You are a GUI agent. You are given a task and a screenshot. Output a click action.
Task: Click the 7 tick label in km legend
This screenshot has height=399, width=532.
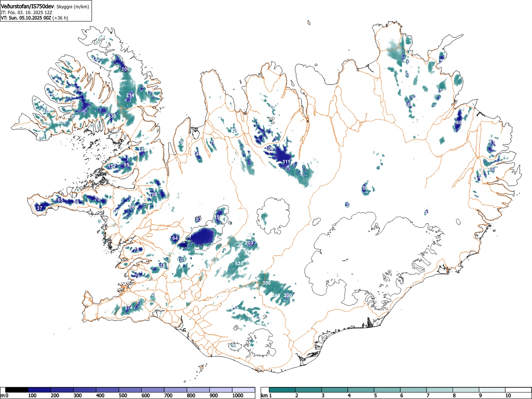(428, 396)
